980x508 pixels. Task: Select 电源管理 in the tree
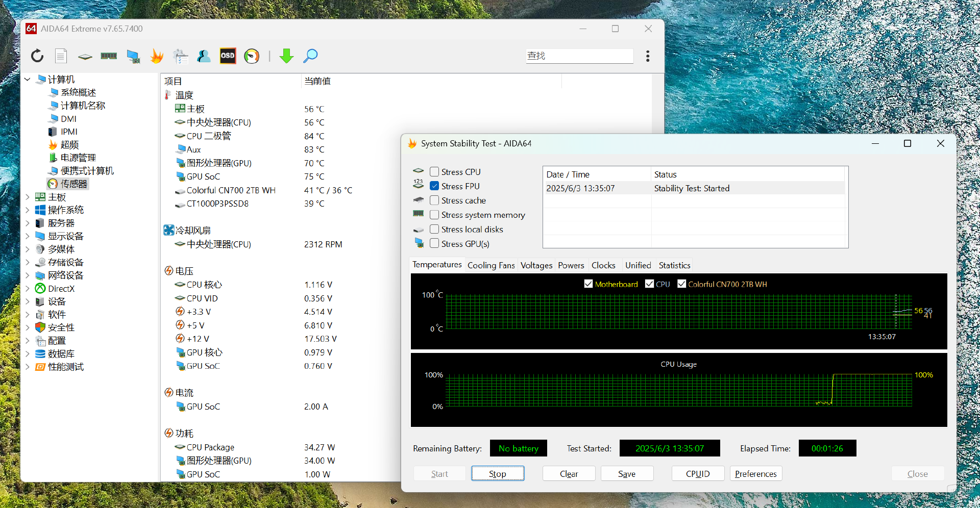pos(72,158)
